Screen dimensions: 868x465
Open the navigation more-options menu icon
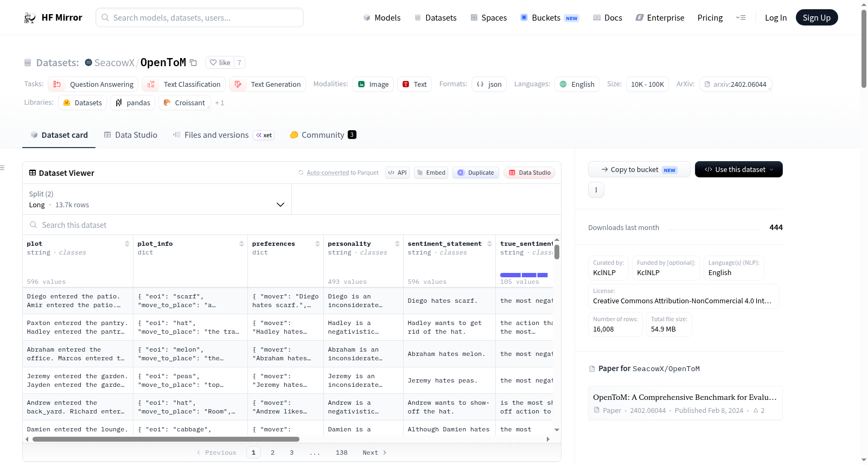pyautogui.click(x=741, y=18)
